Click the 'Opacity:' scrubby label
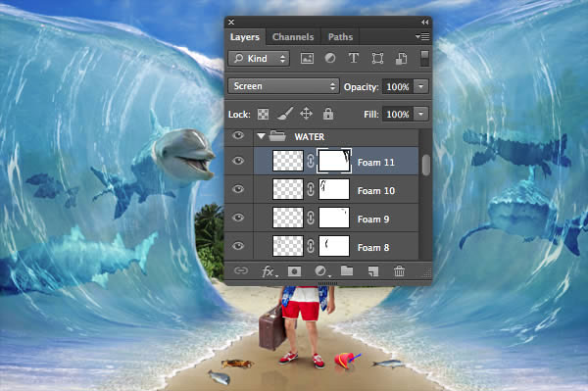Image resolution: width=588 pixels, height=391 pixels. [x=361, y=87]
